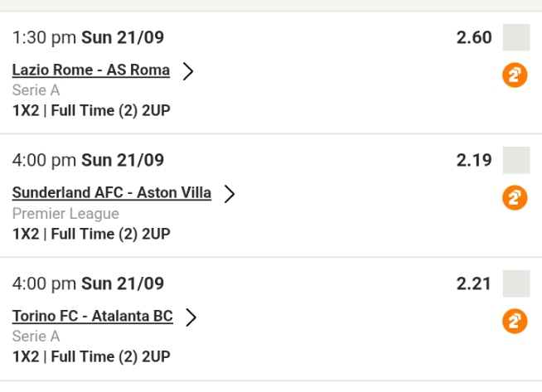This screenshot has height=392, width=542.
Task: Tick the checkbox beside odds 2.21
Action: [515, 283]
